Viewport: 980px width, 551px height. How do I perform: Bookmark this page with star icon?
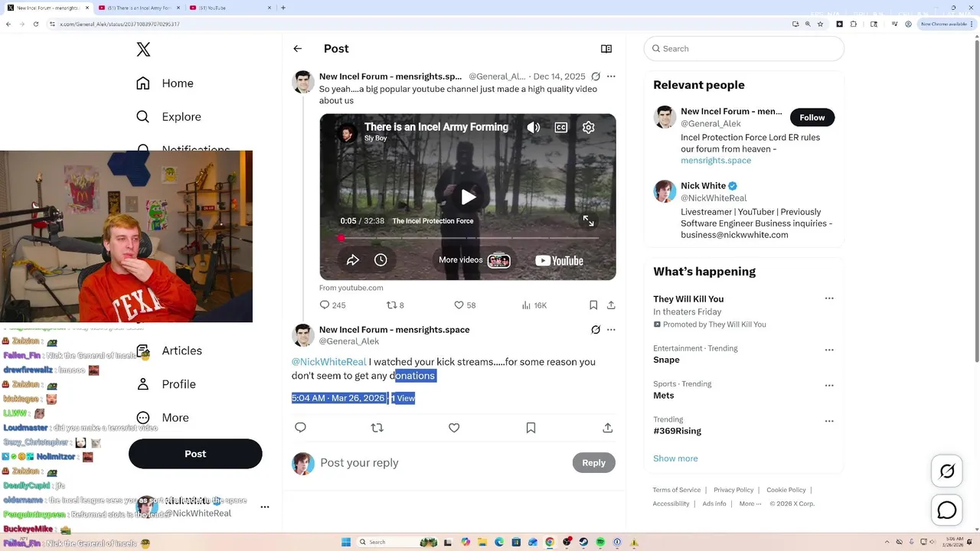(x=820, y=24)
